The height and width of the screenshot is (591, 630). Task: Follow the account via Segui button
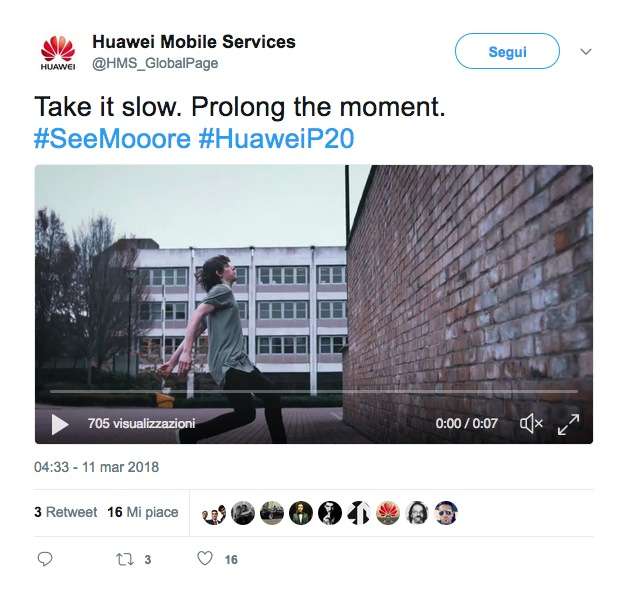(x=507, y=51)
